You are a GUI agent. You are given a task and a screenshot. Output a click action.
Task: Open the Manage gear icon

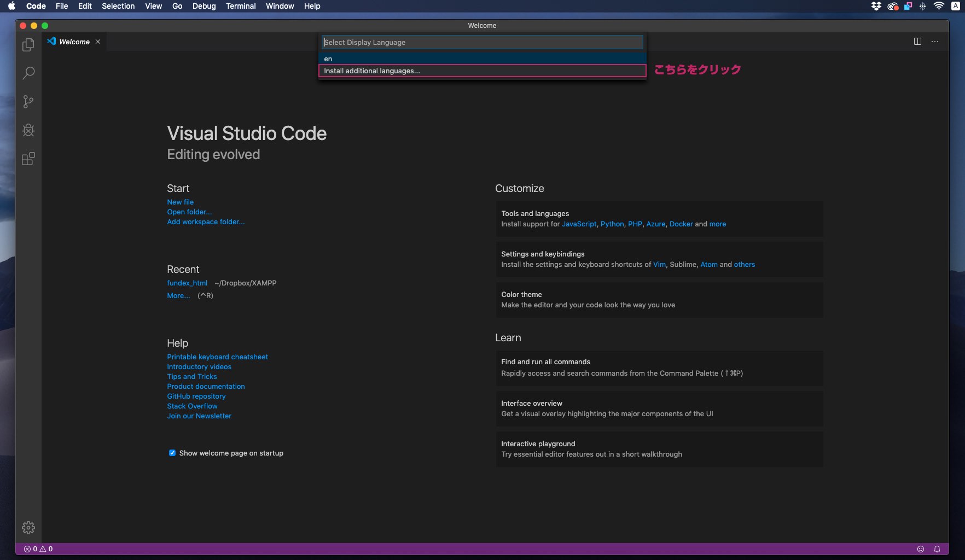coord(28,527)
